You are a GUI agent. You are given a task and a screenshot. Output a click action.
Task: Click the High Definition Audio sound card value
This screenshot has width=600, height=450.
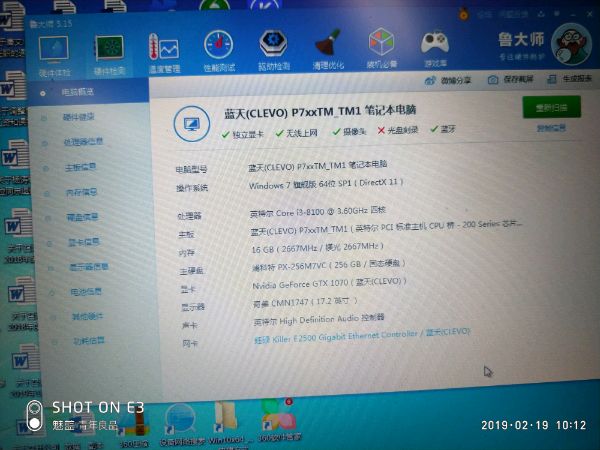[x=319, y=320]
